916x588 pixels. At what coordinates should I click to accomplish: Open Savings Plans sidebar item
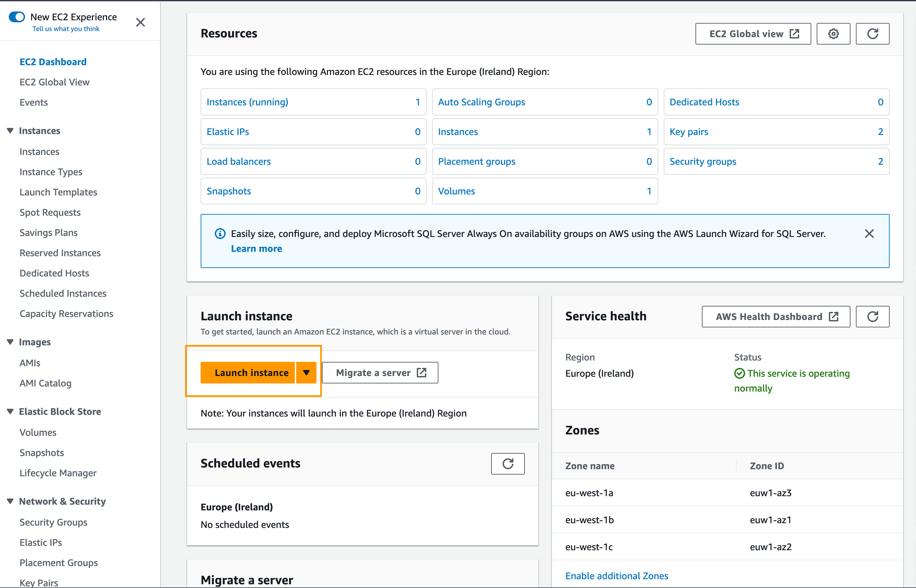[x=49, y=233]
